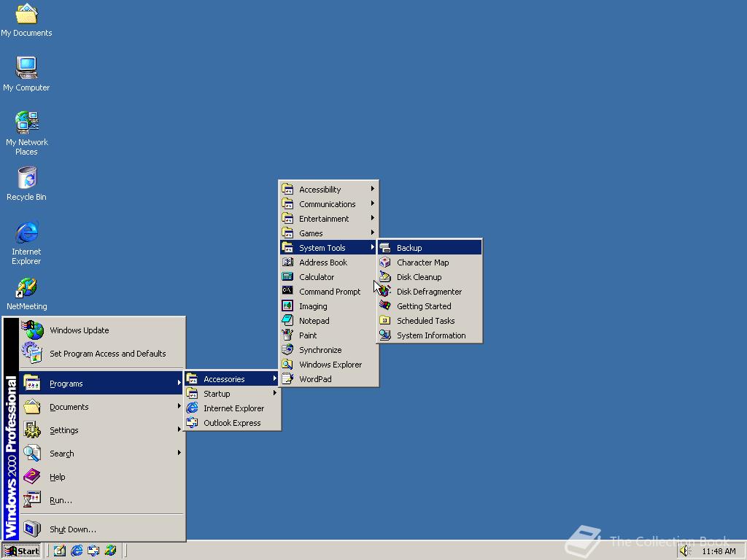Image resolution: width=747 pixels, height=560 pixels.
Task: Expand the Startup submenu arrow
Action: pos(275,393)
